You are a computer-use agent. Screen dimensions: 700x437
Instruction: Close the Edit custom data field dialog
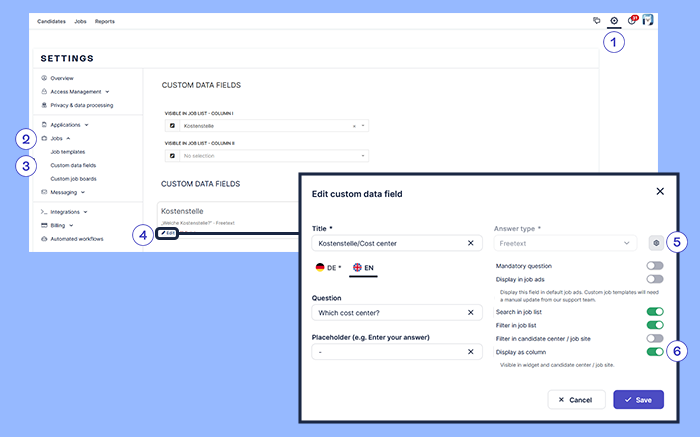pos(660,191)
